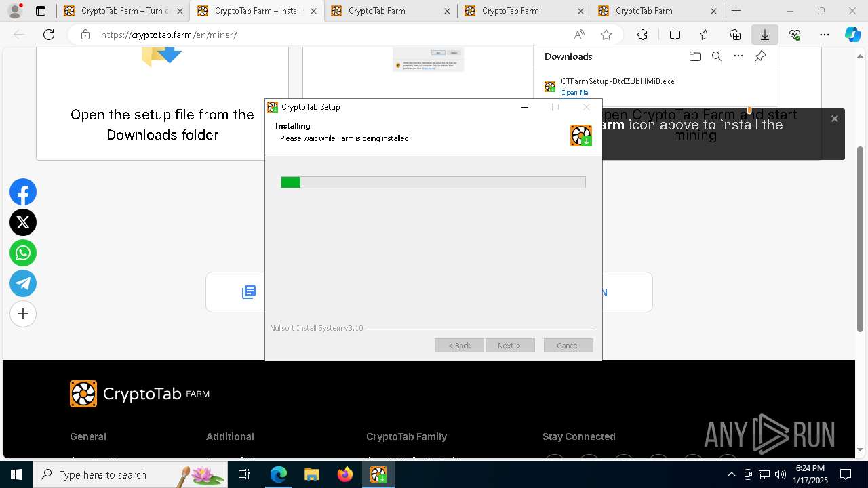Share the page on WhatsApp
The height and width of the screenshot is (488, 868).
[23, 253]
